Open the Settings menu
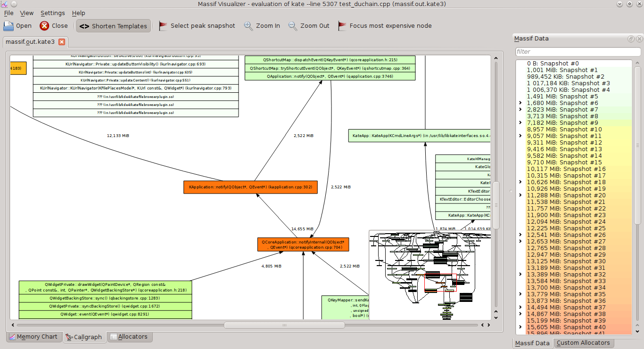This screenshot has width=644, height=349. (53, 13)
